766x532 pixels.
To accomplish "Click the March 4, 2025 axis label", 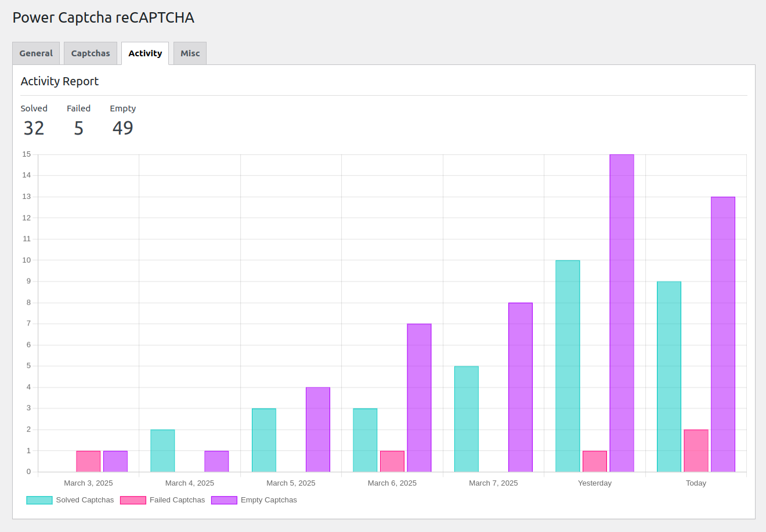I will [190, 483].
